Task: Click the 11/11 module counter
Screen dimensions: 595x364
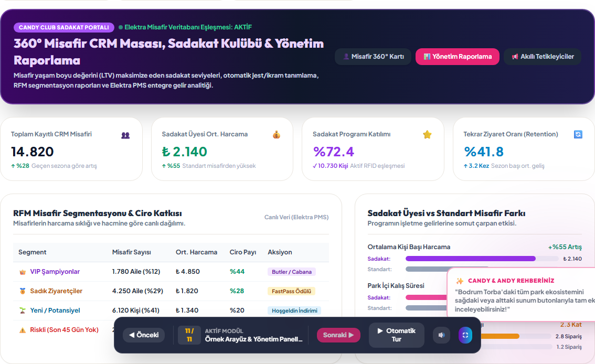Action: click(x=189, y=335)
